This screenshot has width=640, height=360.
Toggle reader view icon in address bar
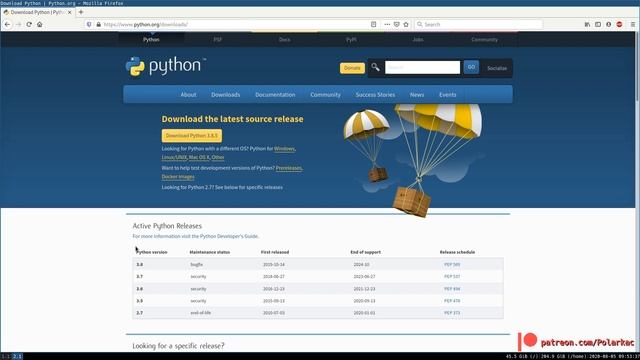tap(373, 24)
